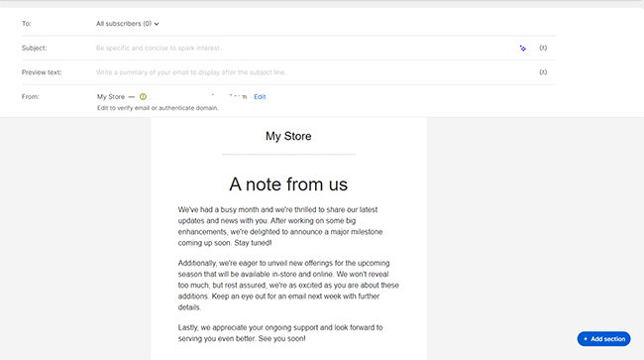Screen dimensions: 644x360
Task: Insert personalization variable in Preview text field
Action: tap(543, 72)
